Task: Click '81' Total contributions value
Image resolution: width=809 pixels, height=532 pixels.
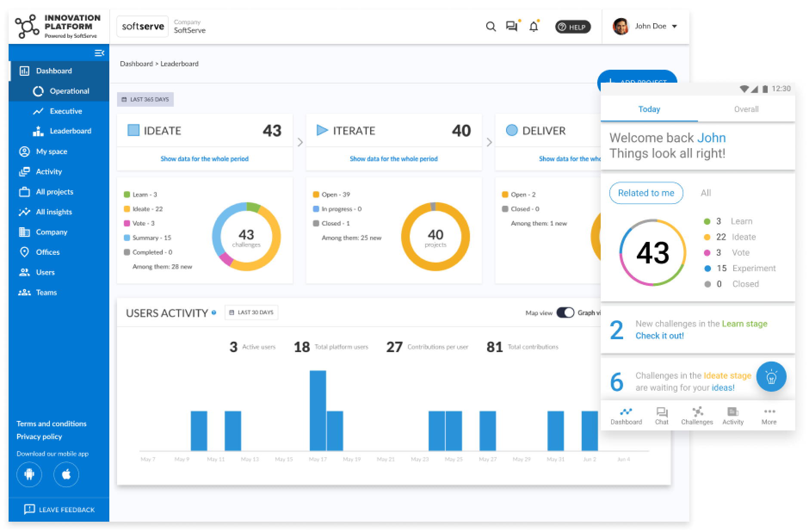Action: click(x=495, y=347)
